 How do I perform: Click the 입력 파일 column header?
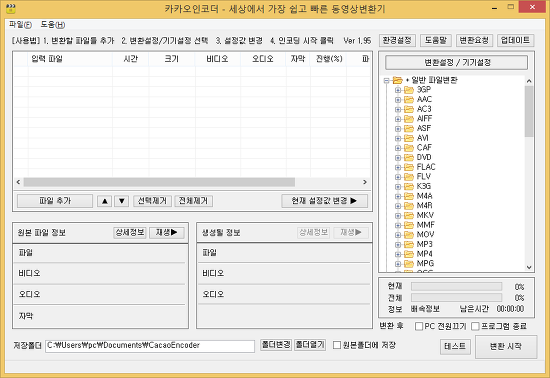[70, 59]
